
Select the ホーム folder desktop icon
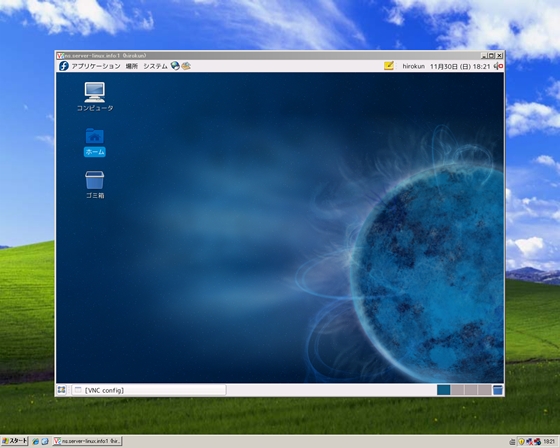tap(95, 142)
